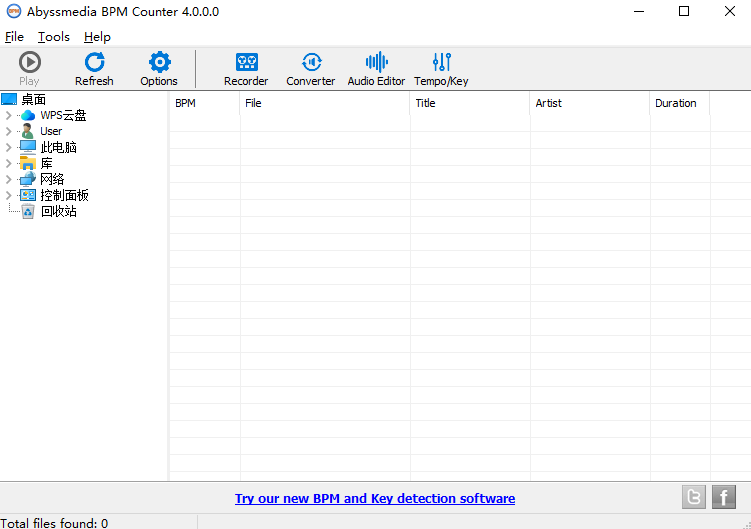Image resolution: width=751 pixels, height=529 pixels.
Task: Sort by the BPM column header
Action: click(x=205, y=103)
